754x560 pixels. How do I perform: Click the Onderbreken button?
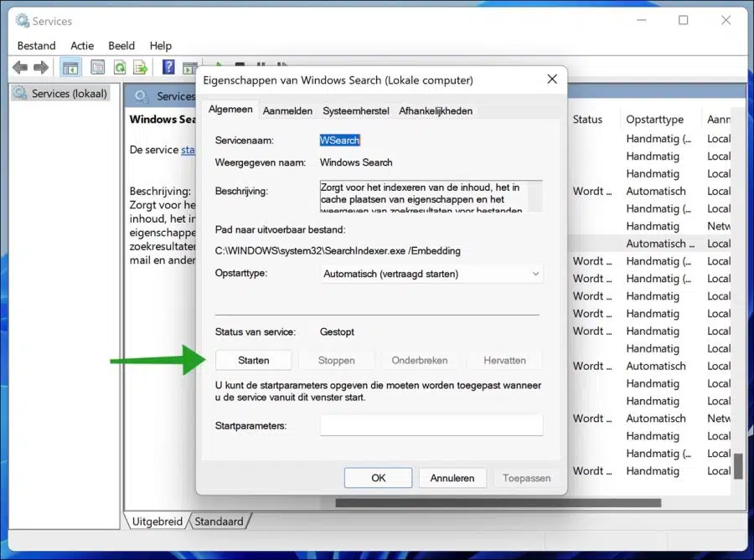420,360
